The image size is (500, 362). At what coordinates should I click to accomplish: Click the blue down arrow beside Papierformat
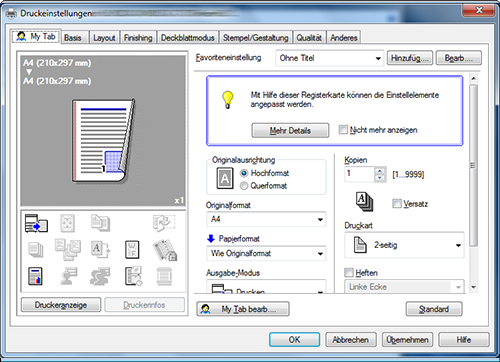(211, 238)
